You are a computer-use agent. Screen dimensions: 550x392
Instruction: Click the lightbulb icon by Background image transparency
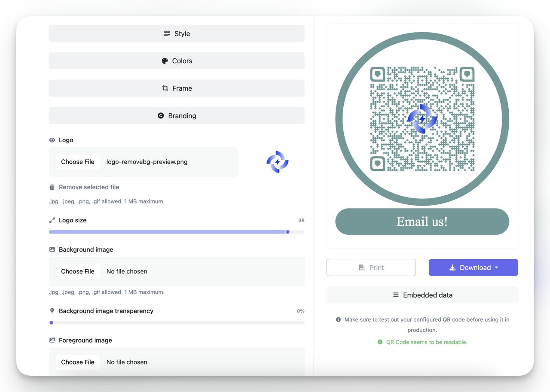click(x=52, y=311)
